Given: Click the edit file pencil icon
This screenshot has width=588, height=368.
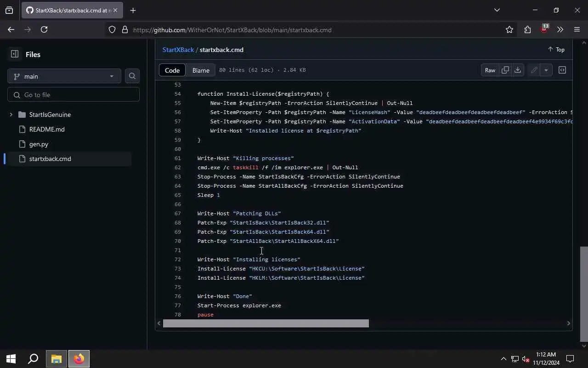Looking at the screenshot, I should (534, 70).
